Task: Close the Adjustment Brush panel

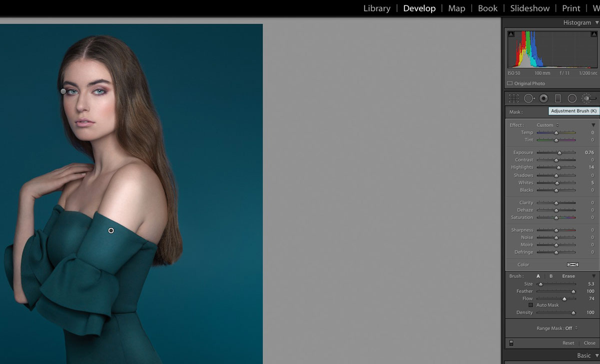Action: pos(589,343)
